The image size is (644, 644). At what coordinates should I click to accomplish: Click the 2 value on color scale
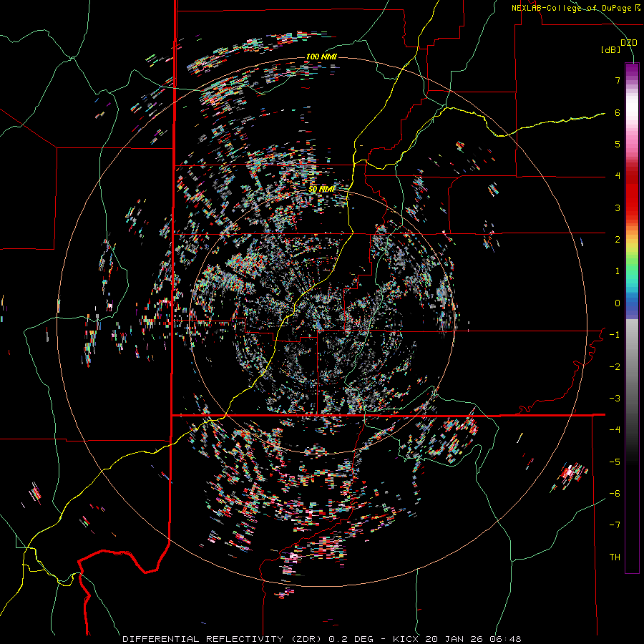[x=618, y=240]
